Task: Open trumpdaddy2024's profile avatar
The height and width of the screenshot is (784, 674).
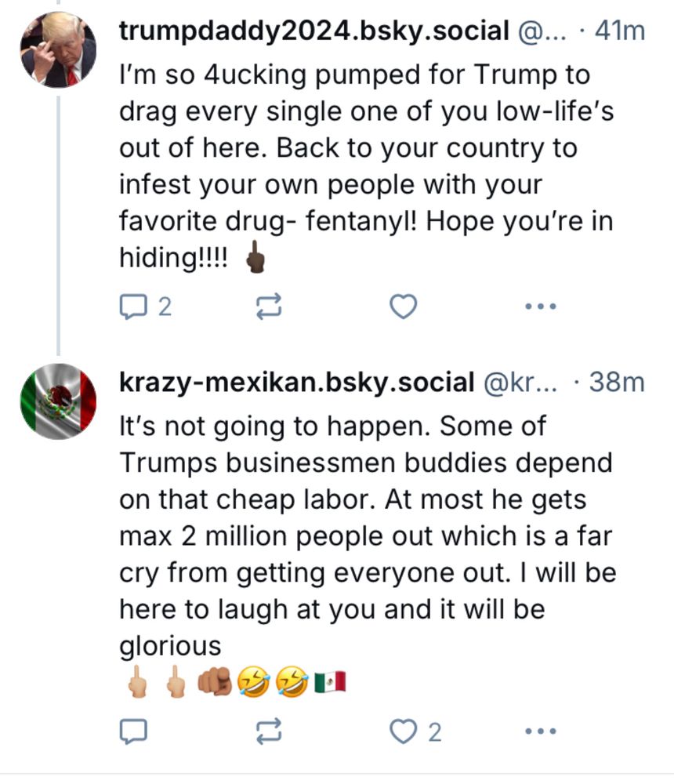Action: pyautogui.click(x=58, y=49)
